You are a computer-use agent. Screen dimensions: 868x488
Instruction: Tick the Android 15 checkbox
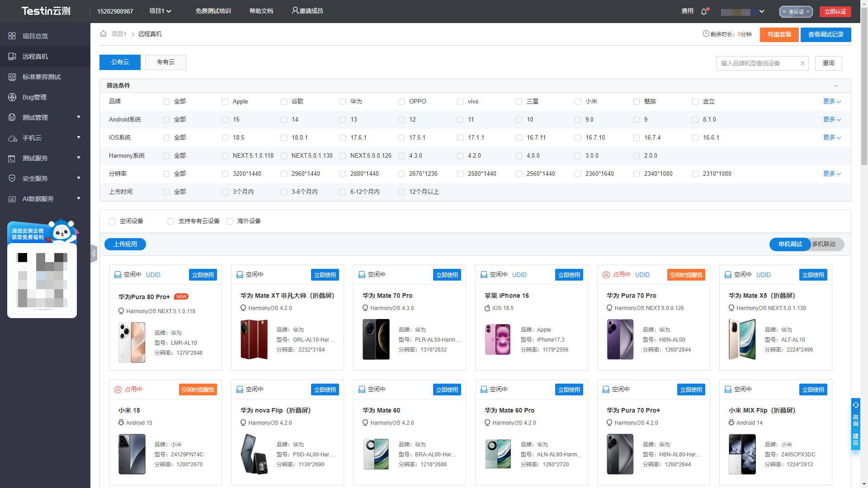(x=225, y=120)
